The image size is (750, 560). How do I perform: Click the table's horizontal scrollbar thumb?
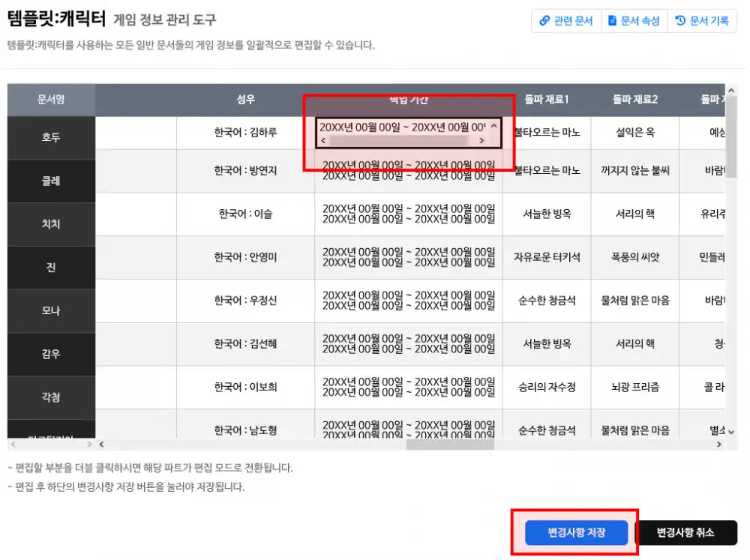[x=450, y=445]
